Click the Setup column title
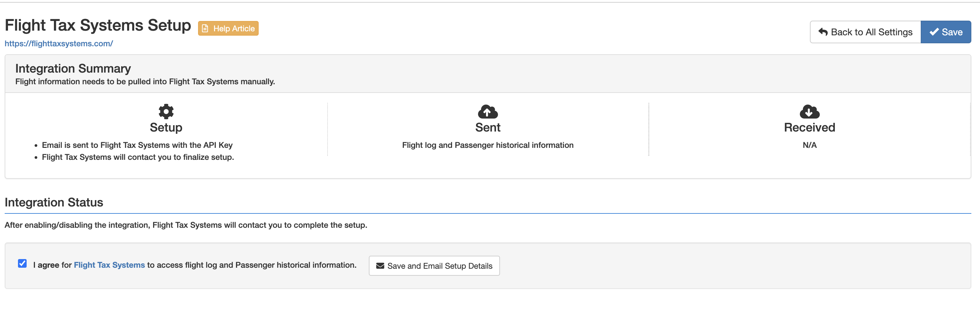 (166, 128)
